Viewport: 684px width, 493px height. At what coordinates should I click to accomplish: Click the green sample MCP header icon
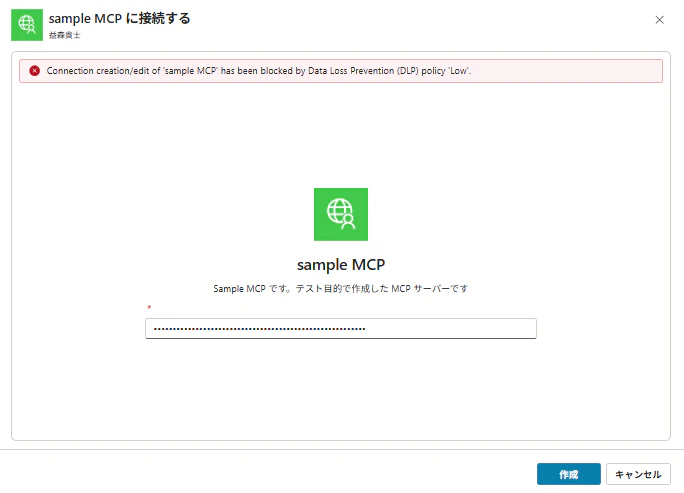(27, 25)
